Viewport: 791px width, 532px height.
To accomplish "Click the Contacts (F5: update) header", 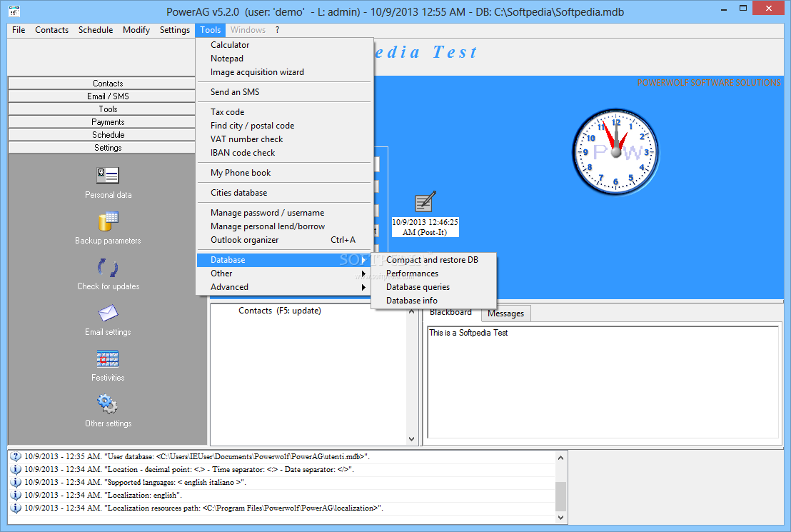I will 279,311.
